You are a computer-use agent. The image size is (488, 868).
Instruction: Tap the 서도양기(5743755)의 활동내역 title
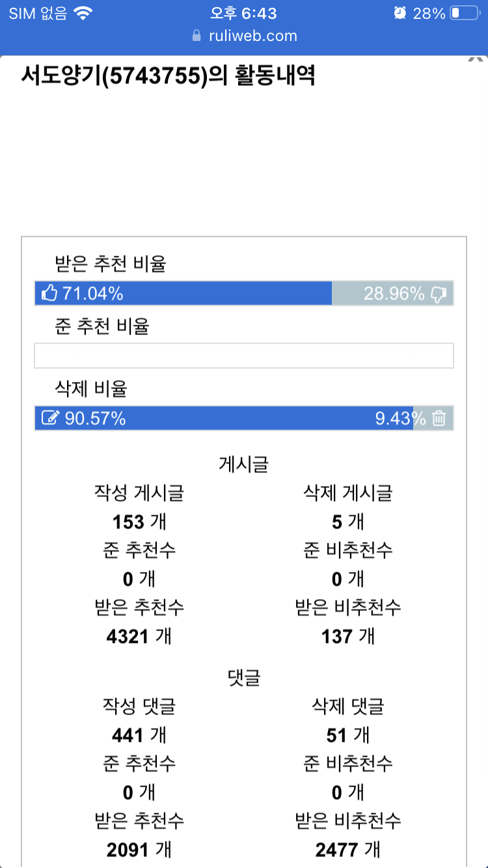[169, 76]
